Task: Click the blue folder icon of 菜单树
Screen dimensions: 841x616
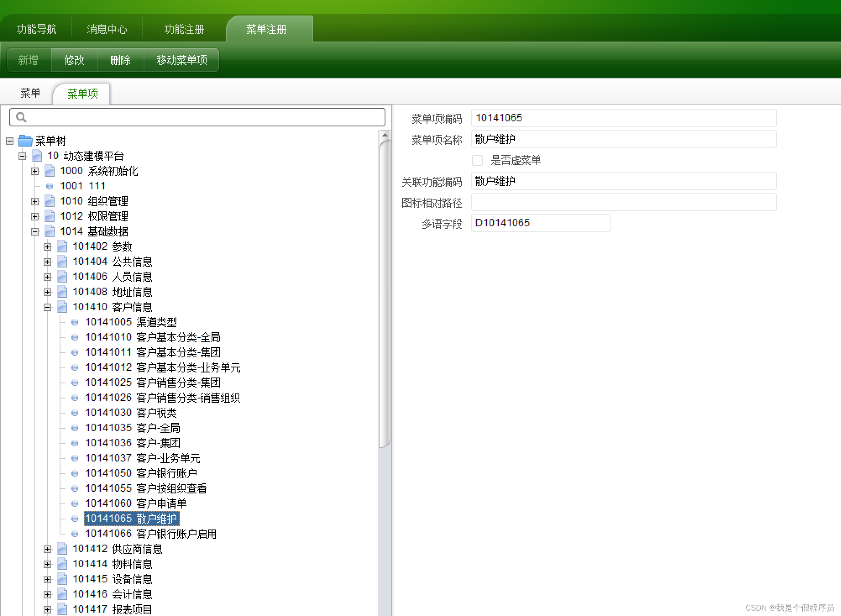Action: pyautogui.click(x=25, y=141)
